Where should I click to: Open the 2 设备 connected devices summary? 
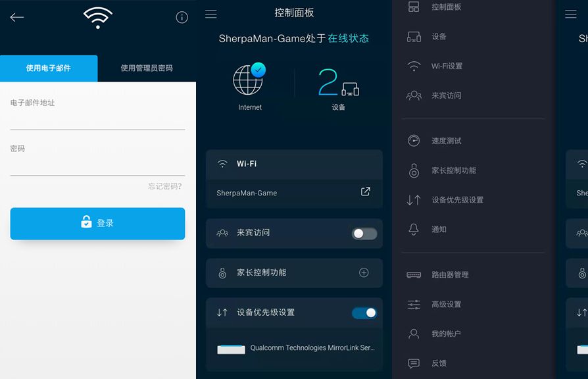339,89
